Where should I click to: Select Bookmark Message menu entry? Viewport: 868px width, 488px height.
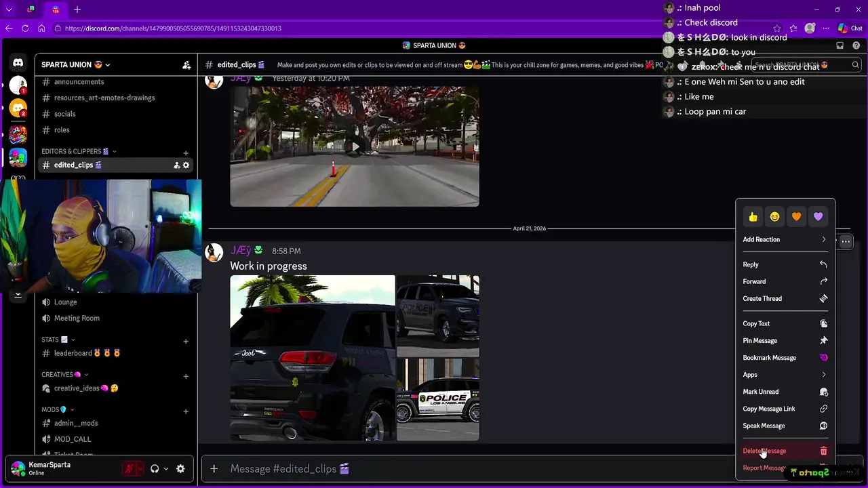pos(785,358)
